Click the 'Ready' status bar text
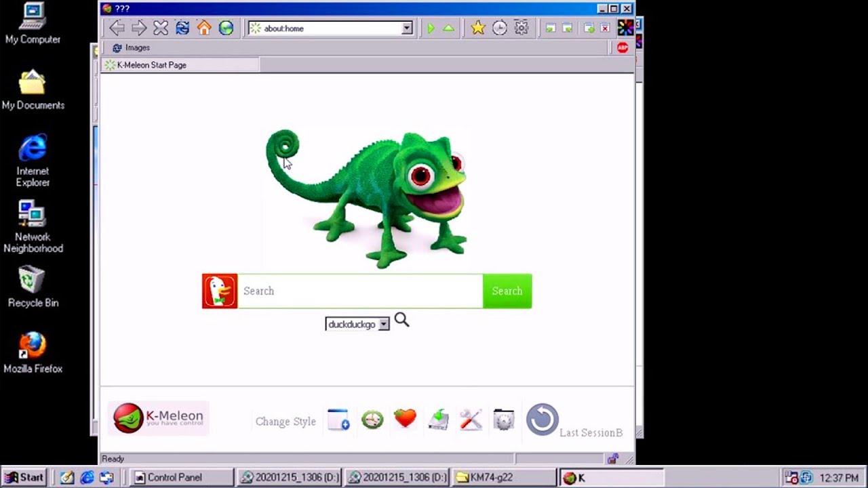 pos(113,459)
